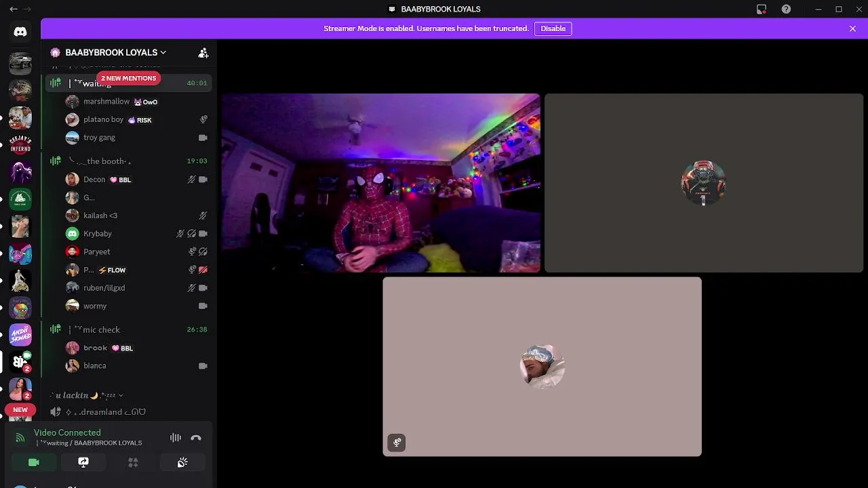Select user kailash <3
868x488 pixels.
pos(138,216)
